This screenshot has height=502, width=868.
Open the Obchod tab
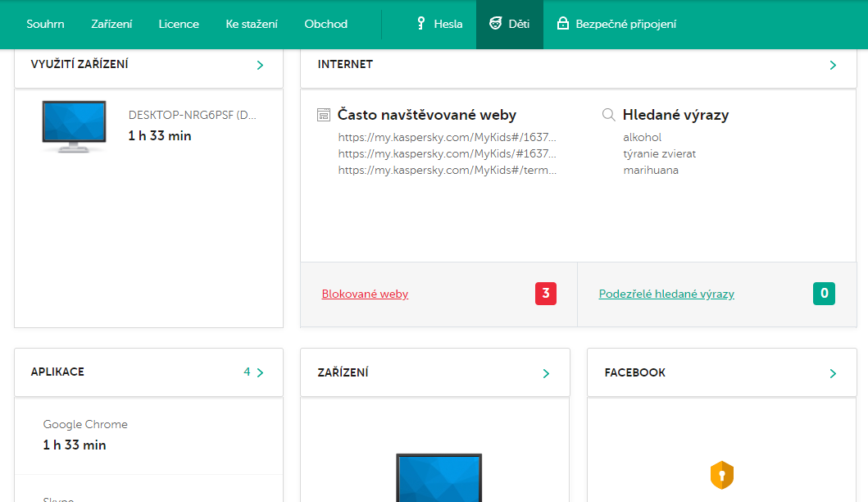pyautogui.click(x=325, y=24)
